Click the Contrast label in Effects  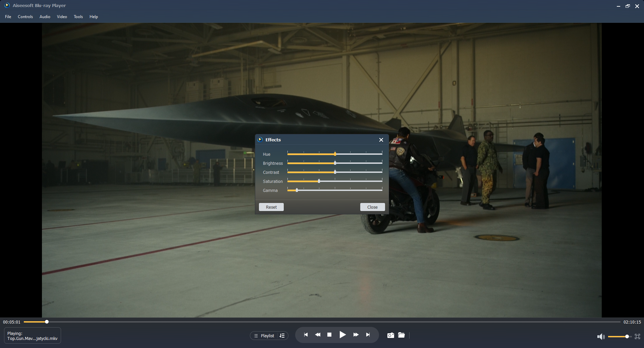271,172
